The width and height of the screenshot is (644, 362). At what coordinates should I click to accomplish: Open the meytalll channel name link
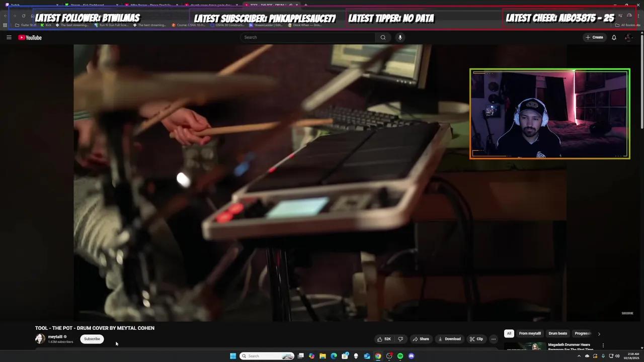[x=55, y=337]
